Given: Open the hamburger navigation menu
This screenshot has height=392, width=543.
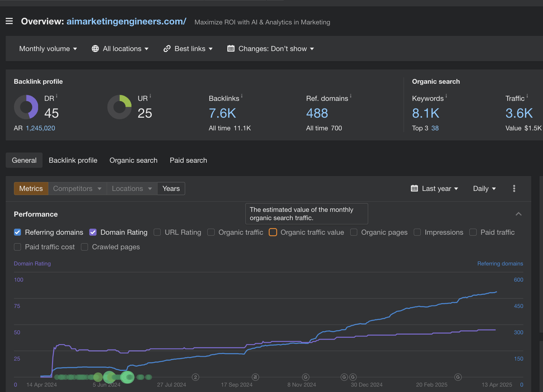Looking at the screenshot, I should pos(9,21).
